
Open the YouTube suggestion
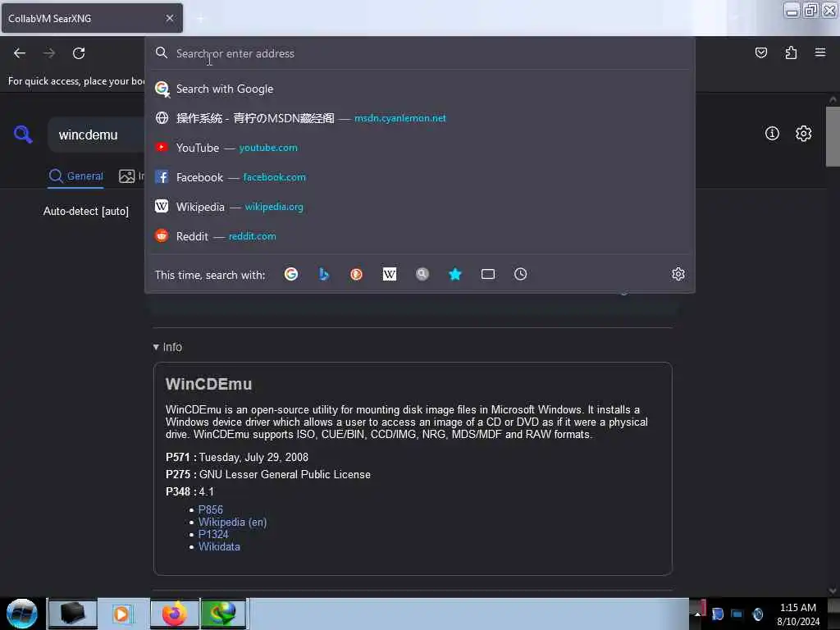coord(420,148)
